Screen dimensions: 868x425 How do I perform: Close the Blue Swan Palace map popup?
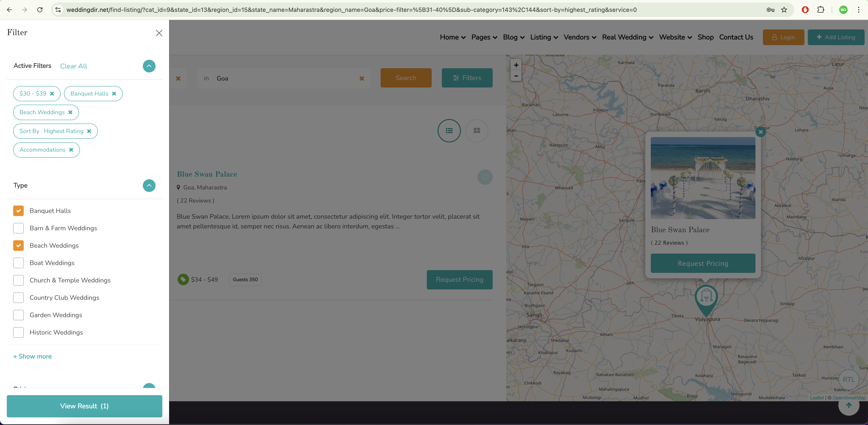[x=761, y=132]
